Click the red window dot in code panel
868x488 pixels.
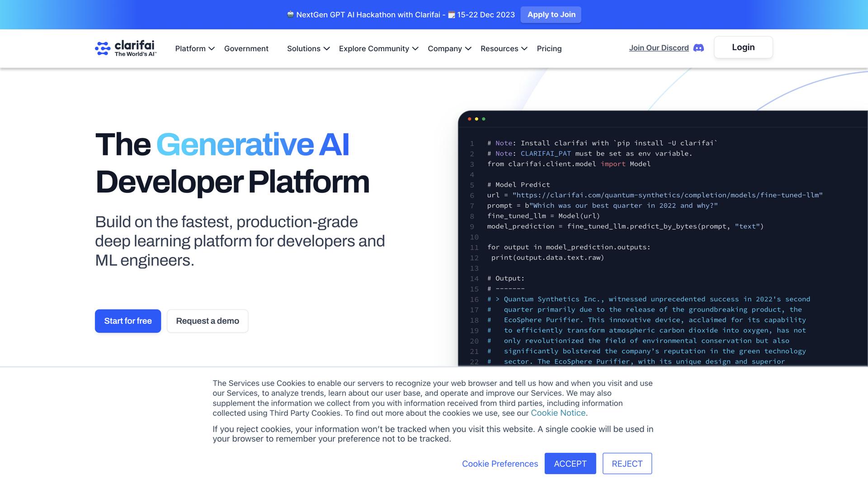click(x=469, y=119)
